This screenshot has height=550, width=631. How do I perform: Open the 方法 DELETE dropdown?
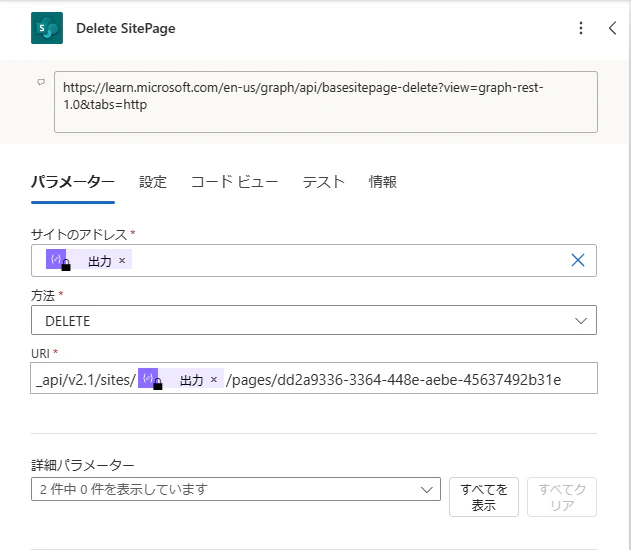click(313, 320)
